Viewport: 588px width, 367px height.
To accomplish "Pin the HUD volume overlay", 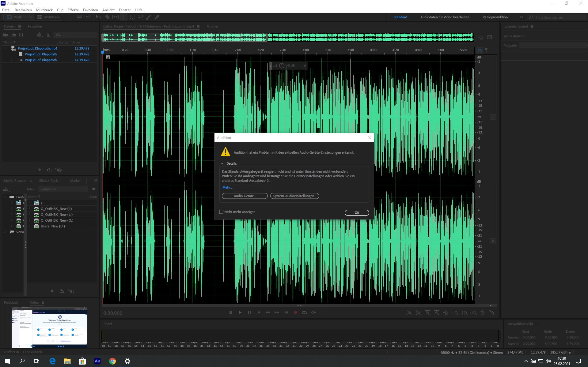I will coord(305,66).
